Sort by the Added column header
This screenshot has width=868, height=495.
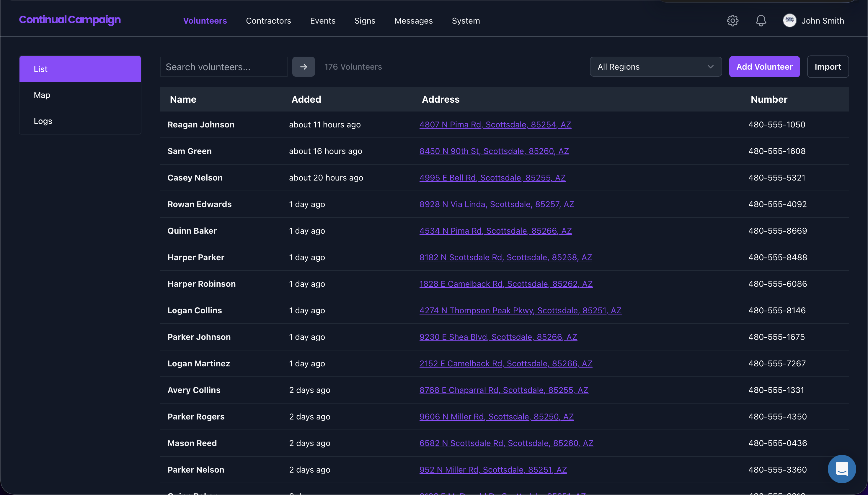click(306, 99)
